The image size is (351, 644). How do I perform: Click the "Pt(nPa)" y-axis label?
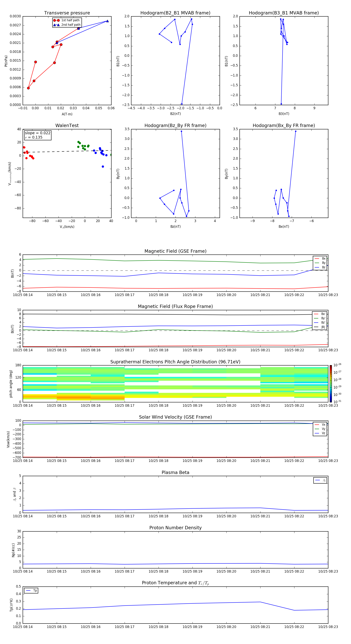point(6,61)
